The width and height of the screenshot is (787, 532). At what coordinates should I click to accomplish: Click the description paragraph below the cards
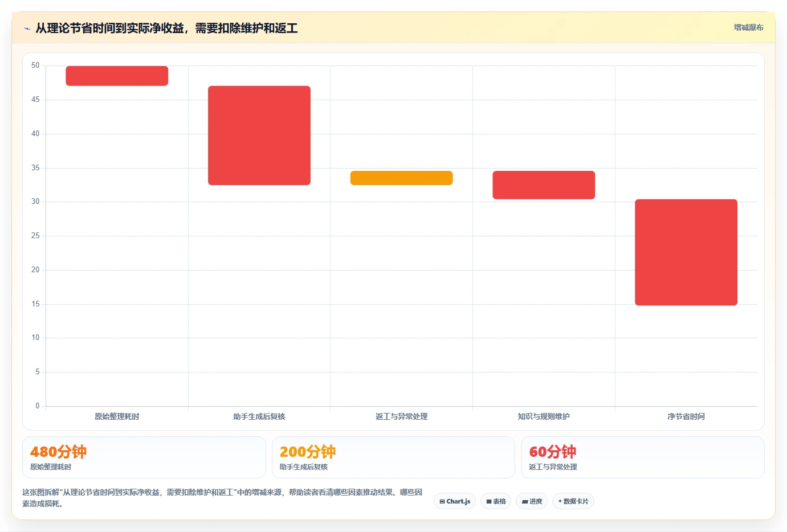click(x=222, y=498)
